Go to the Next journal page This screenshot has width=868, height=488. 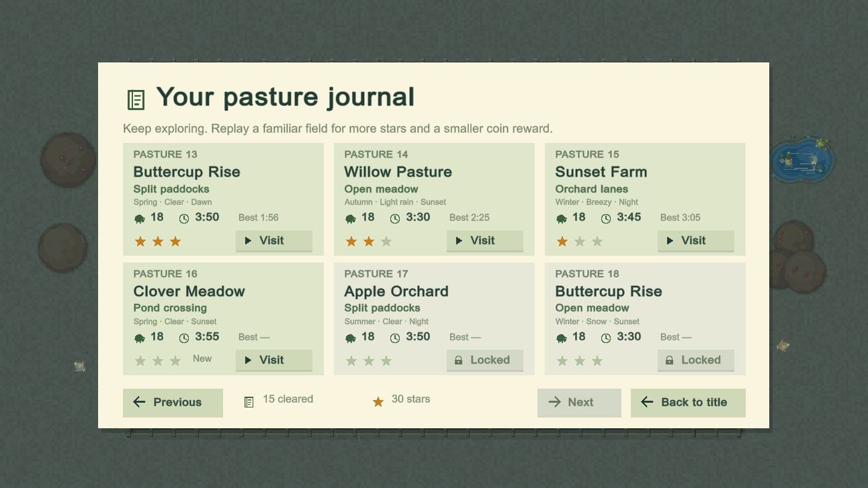579,403
